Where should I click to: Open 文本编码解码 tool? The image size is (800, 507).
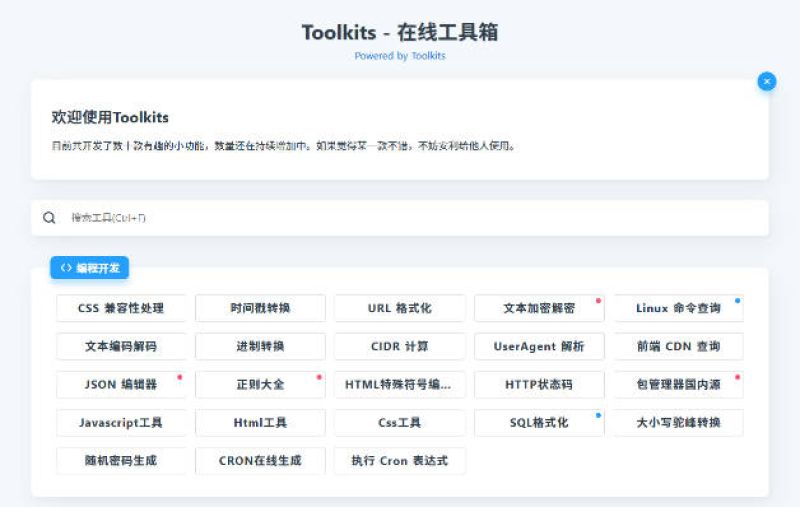pyautogui.click(x=121, y=346)
